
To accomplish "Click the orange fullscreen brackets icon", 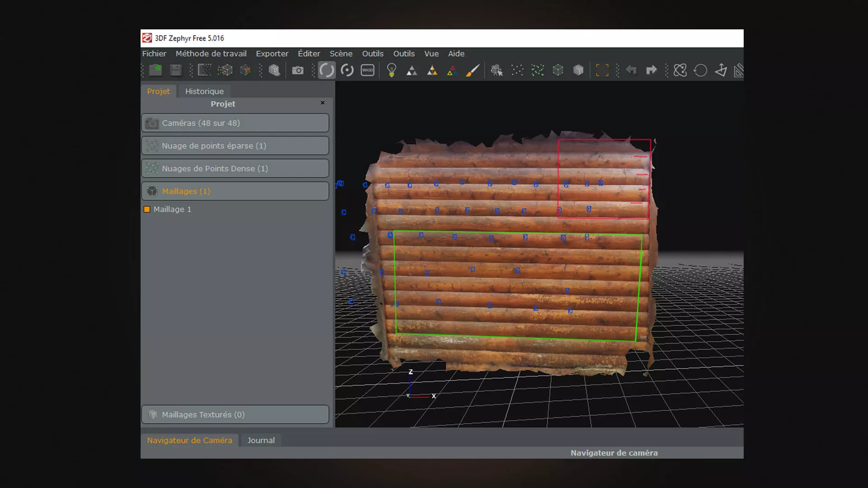I will coord(602,70).
